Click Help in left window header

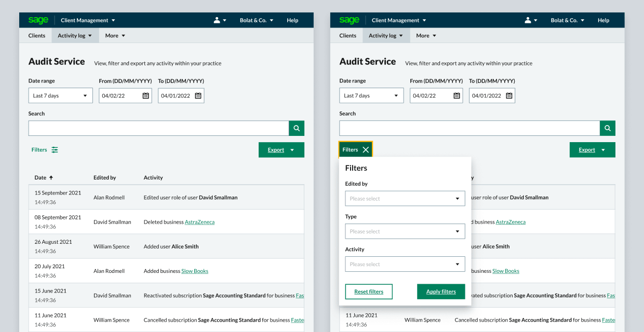coord(292,20)
